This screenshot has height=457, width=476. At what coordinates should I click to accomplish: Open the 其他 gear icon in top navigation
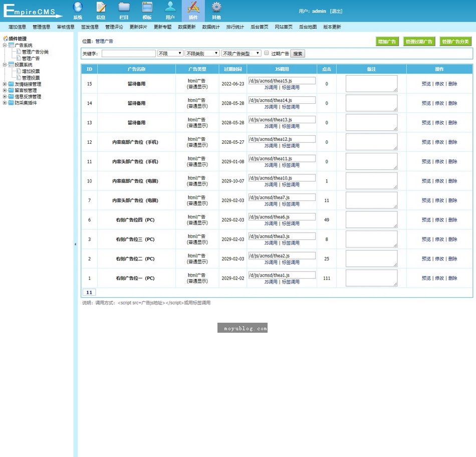click(216, 8)
